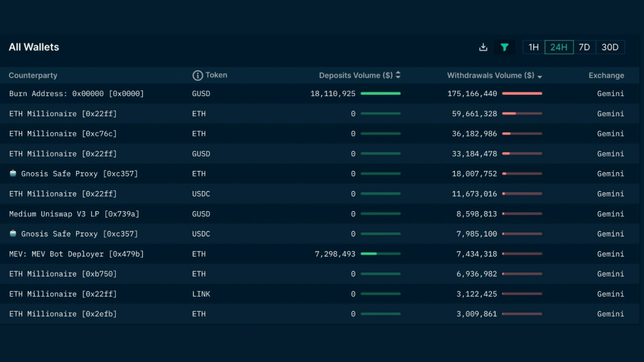Open Medium Uniswap V3 LP [0x739a]
Image resolution: width=644 pixels, height=362 pixels.
click(74, 214)
